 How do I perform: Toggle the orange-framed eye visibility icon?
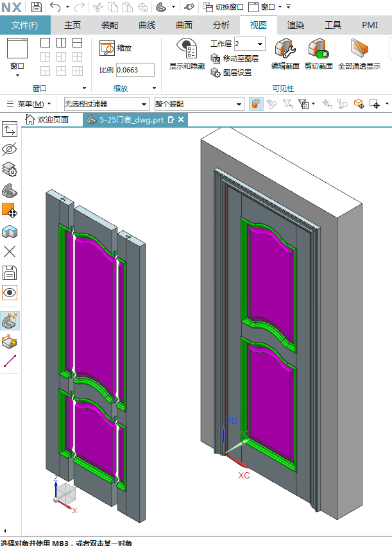10,293
